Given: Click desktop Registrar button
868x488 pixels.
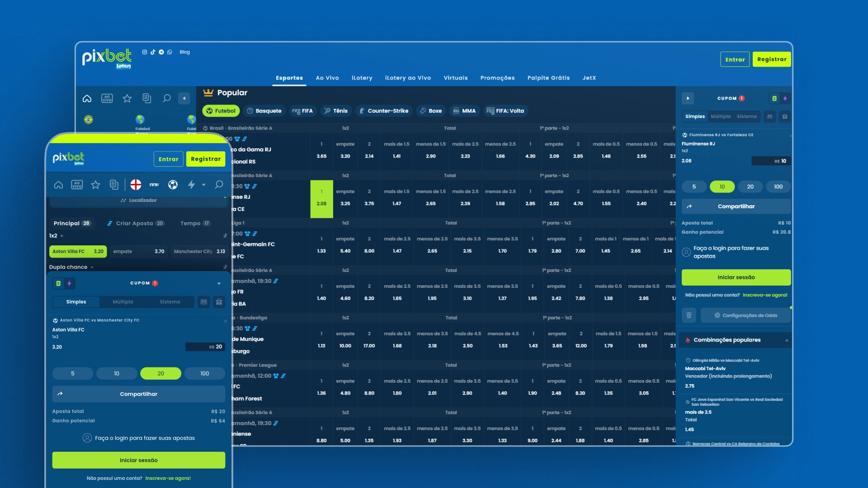Looking at the screenshot, I should [x=772, y=59].
